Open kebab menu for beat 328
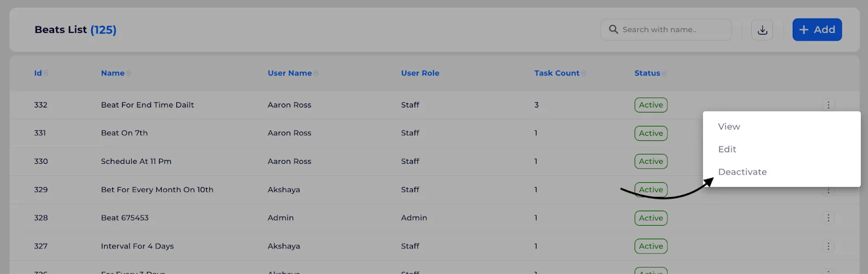Viewport: 868px width, 274px height. [828, 218]
